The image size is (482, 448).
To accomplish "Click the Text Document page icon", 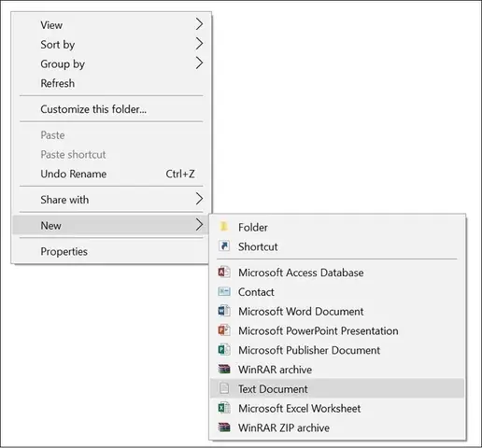I will (224, 388).
